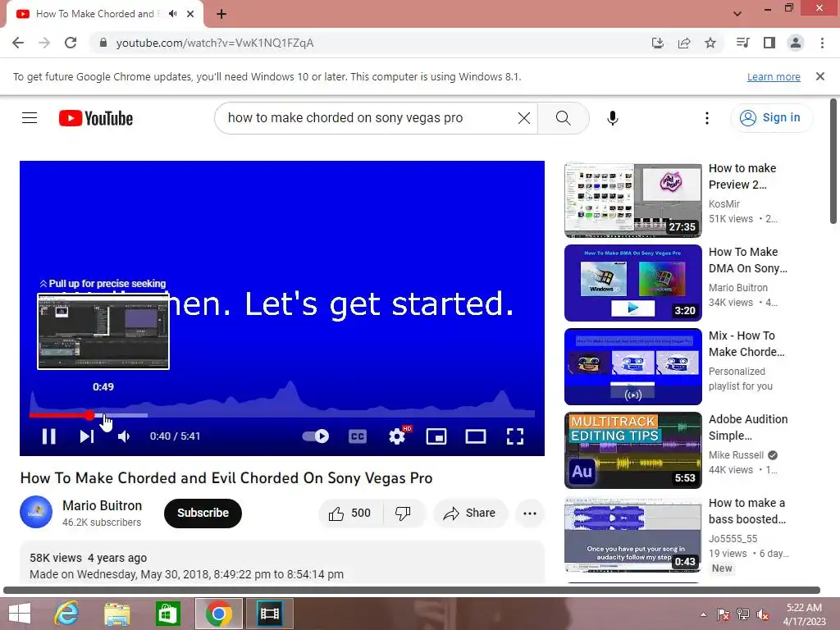Viewport: 840px width, 630px height.
Task: Open Chrome profile avatar
Action: click(796, 43)
